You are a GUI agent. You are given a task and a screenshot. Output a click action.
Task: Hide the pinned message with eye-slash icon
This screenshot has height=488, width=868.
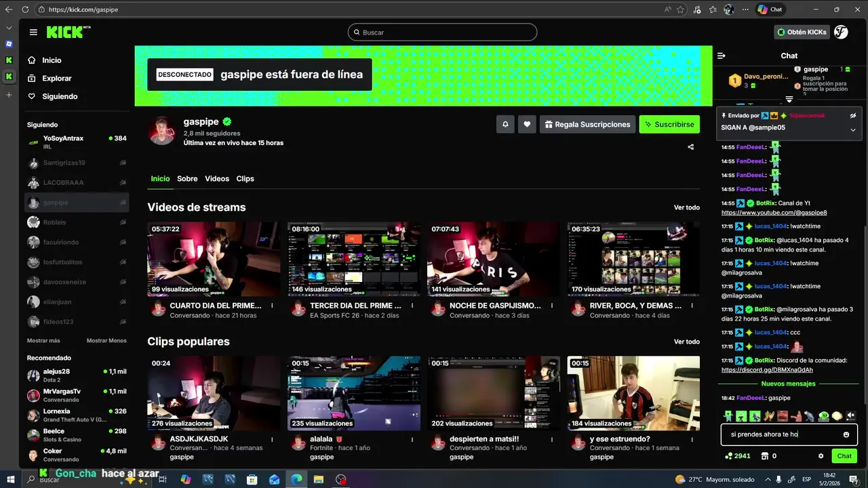pos(853,116)
